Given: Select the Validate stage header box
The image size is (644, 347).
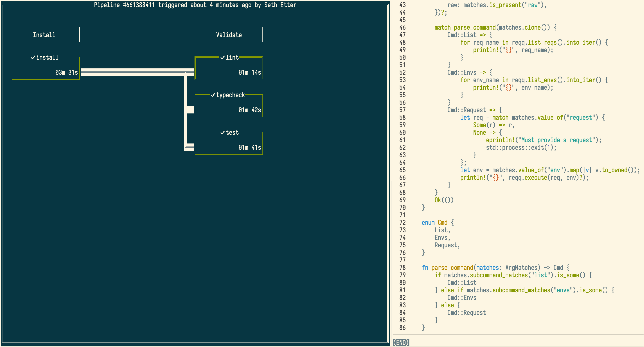Looking at the screenshot, I should tap(229, 35).
